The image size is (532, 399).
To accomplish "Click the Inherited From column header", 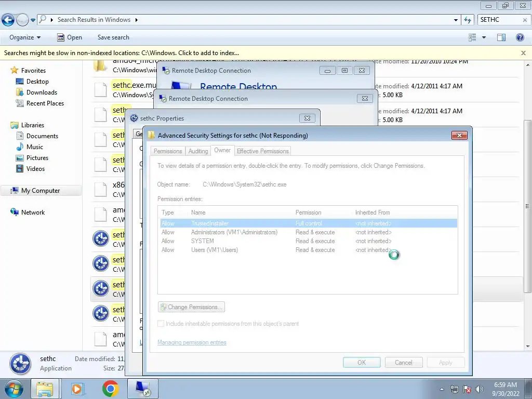I will coord(372,212).
